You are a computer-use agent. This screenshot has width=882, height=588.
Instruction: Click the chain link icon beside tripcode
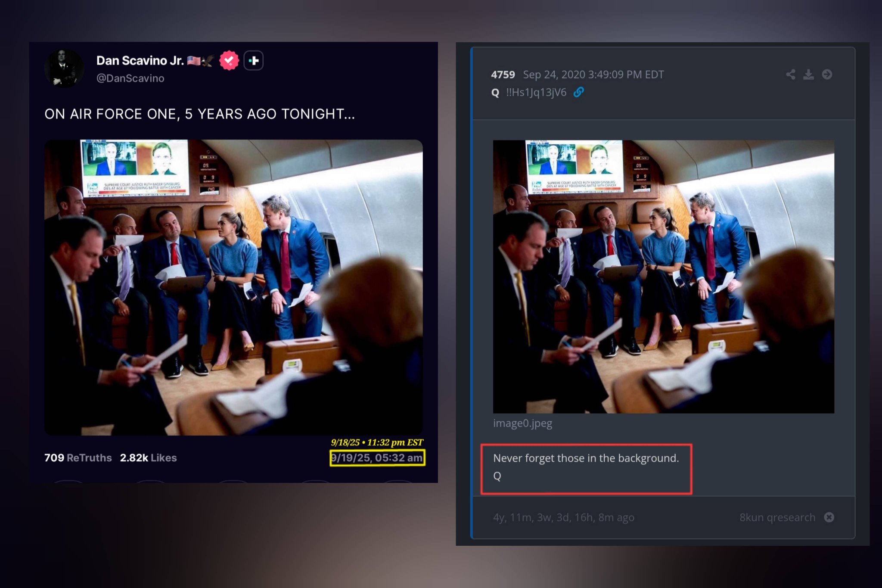[x=578, y=92]
